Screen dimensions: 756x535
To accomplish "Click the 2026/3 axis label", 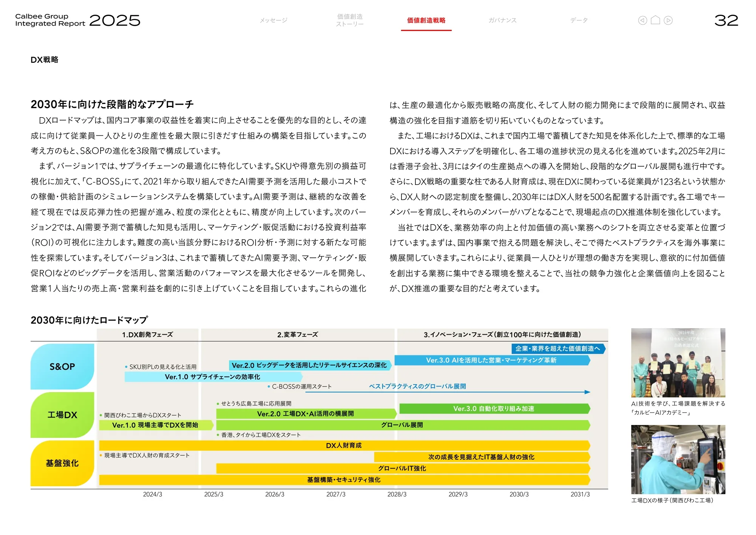I will tap(275, 494).
